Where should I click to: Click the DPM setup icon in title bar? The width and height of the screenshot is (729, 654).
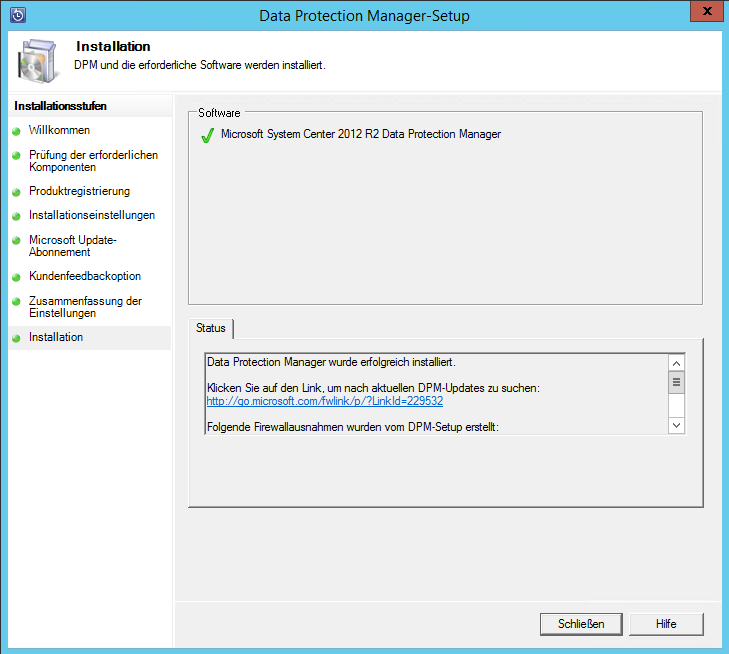[x=17, y=15]
